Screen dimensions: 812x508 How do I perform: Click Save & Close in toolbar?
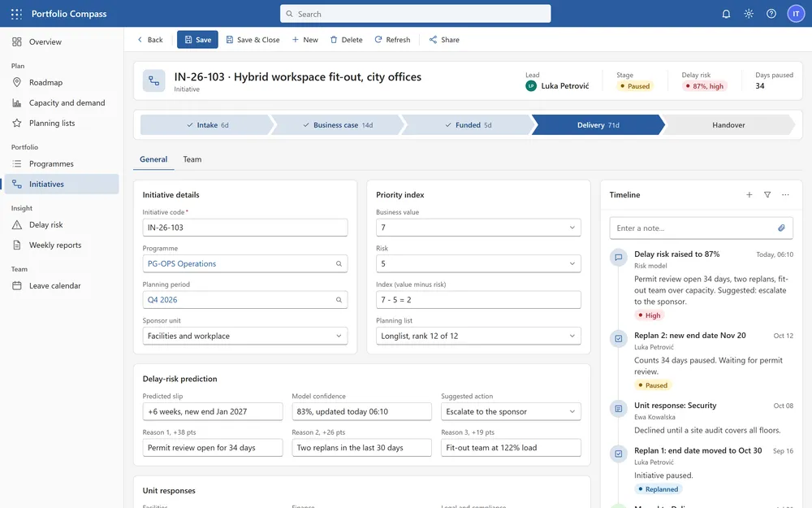pyautogui.click(x=253, y=40)
